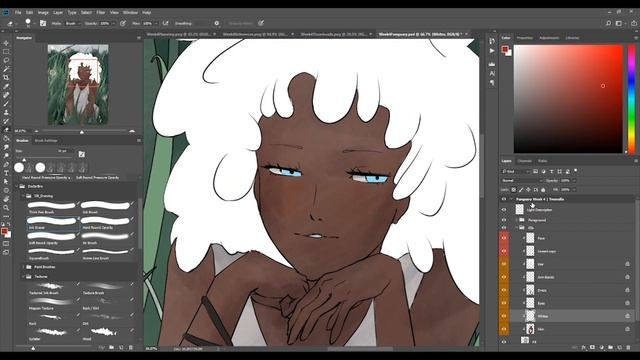
Task: Toggle visibility of the Skin layer
Action: pos(504,329)
